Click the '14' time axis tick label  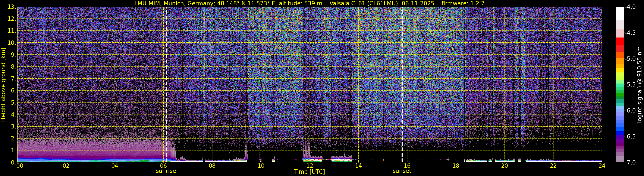point(358,166)
